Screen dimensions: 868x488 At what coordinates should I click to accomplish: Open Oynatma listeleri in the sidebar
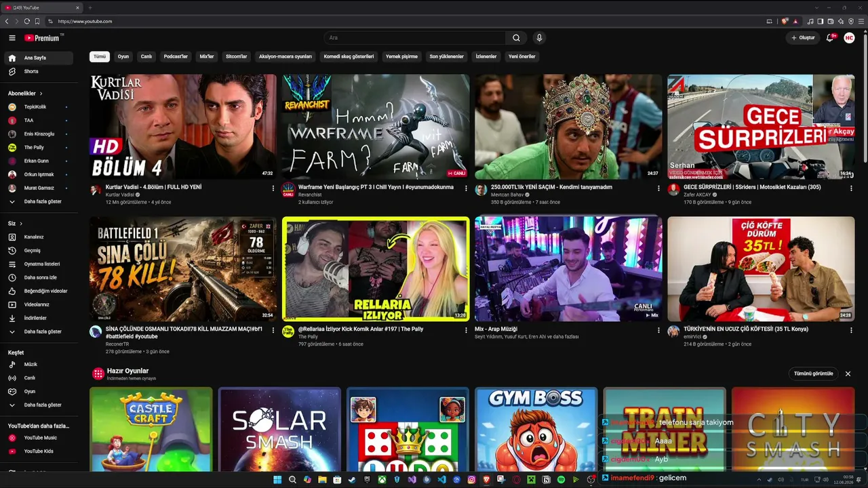click(x=39, y=264)
